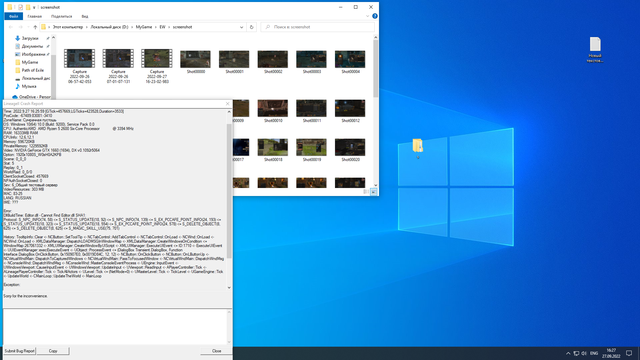
Task: Select EW in the address path
Action: pos(162,27)
